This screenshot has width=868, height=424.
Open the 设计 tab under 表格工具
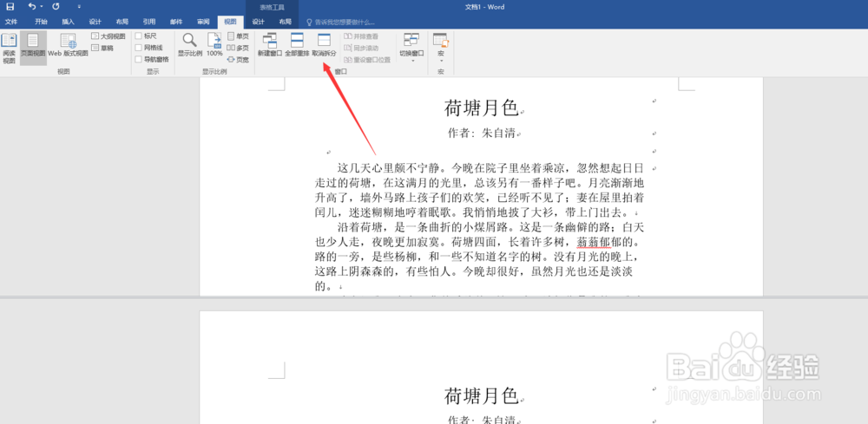[258, 23]
